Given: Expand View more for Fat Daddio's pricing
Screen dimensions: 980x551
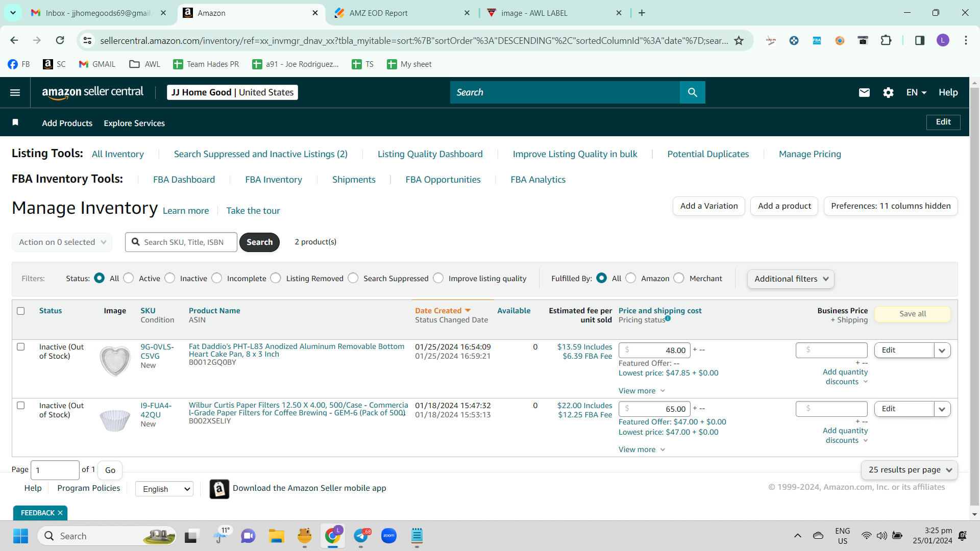Looking at the screenshot, I should coord(642,391).
